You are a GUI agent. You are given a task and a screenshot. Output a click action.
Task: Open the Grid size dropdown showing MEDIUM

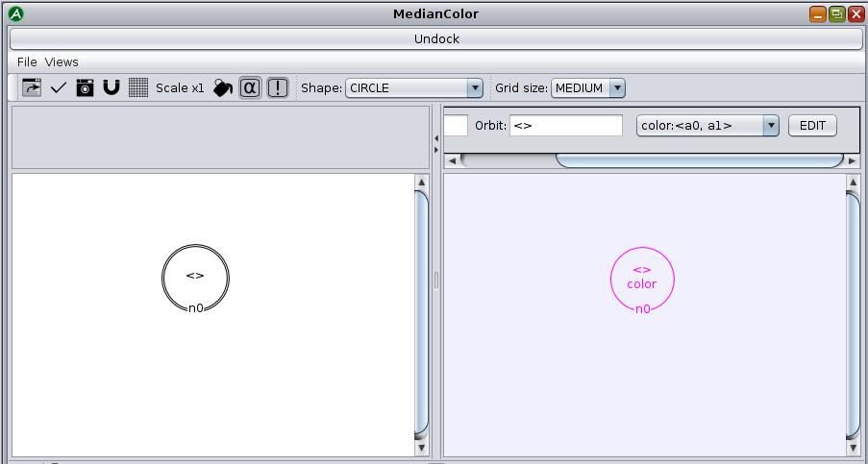[x=588, y=88]
